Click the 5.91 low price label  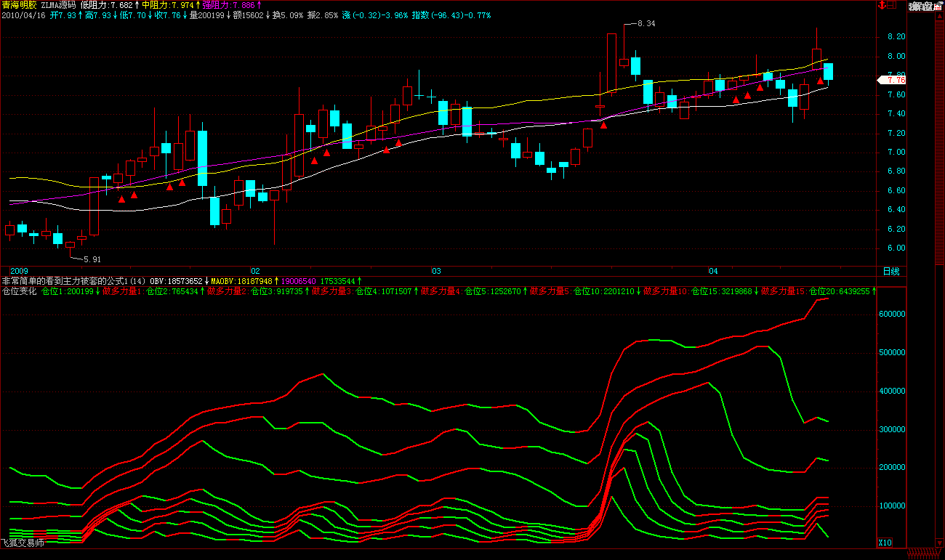click(92, 259)
